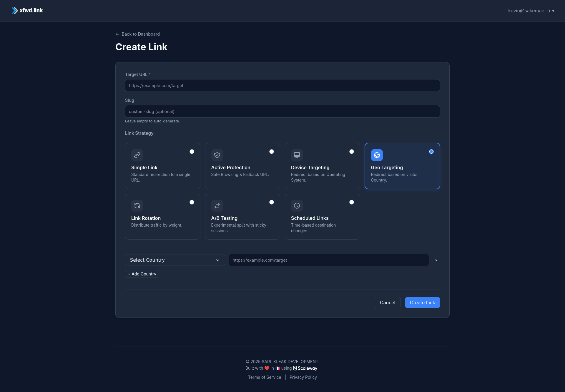Select the Simple Link radio button
The height and width of the screenshot is (392, 565).
click(192, 152)
